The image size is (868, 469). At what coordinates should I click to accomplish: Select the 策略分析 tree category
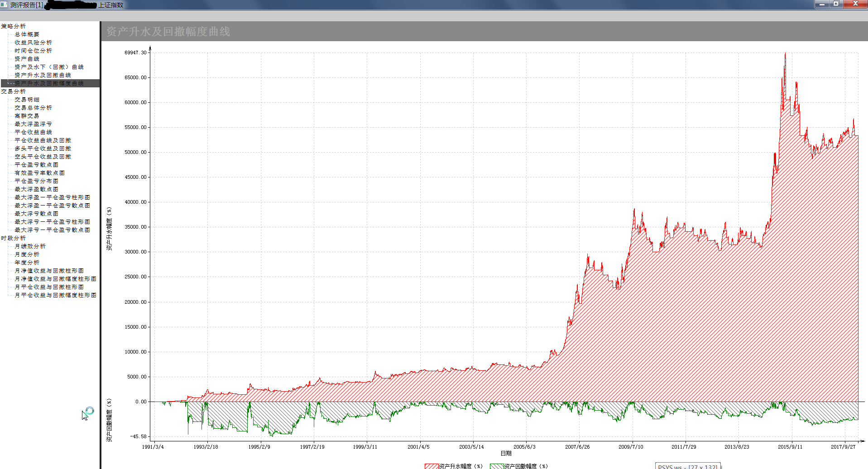click(x=14, y=26)
